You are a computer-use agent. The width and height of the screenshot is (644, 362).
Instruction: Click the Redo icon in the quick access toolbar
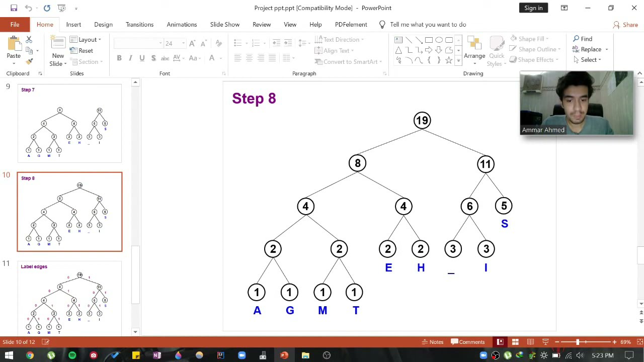click(x=47, y=8)
